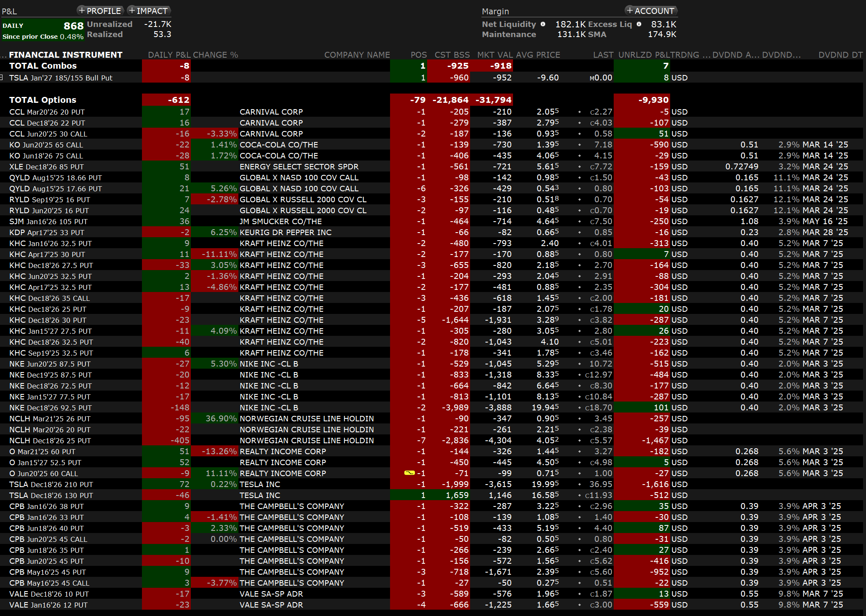866x616 pixels.
Task: Click -11.11% change in KHC Apr17'25 30 PUT row
Action: tap(219, 254)
